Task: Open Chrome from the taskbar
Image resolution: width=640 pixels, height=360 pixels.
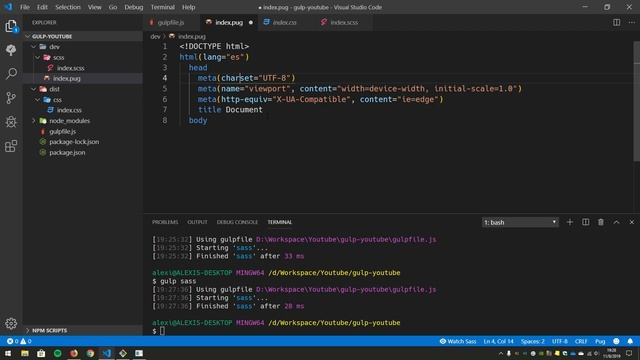Action: click(x=90, y=353)
